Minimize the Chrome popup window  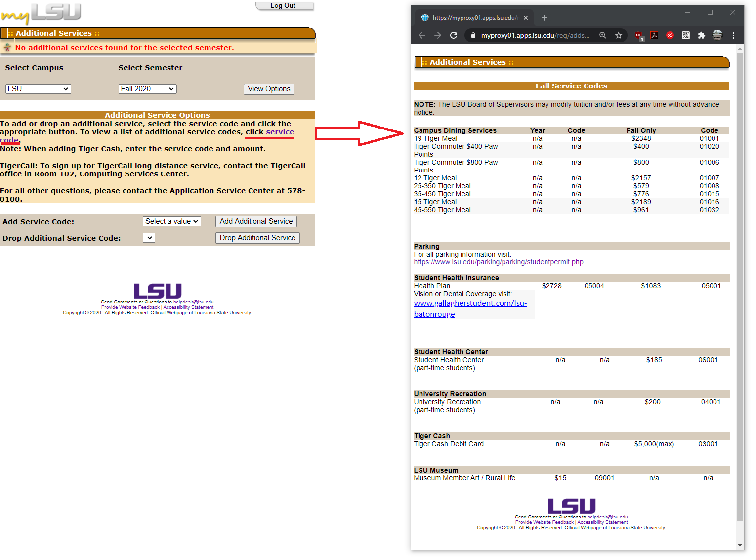pyautogui.click(x=687, y=12)
